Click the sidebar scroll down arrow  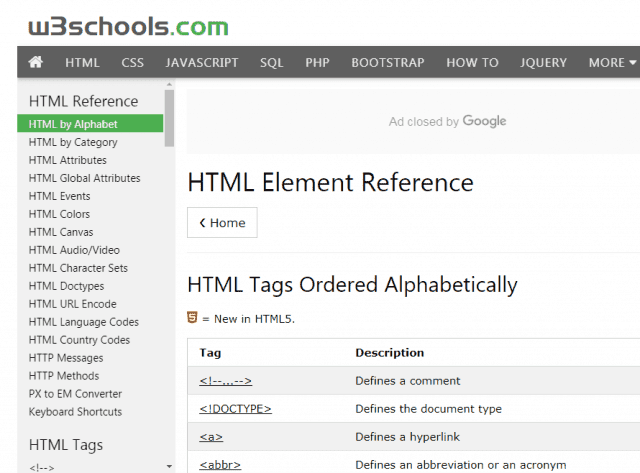point(169,466)
